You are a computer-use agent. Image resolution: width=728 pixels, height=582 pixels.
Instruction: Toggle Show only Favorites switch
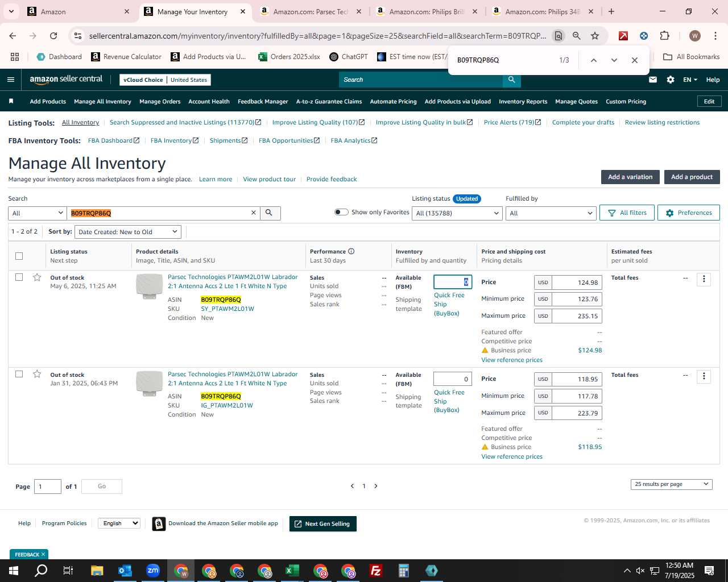tap(341, 212)
